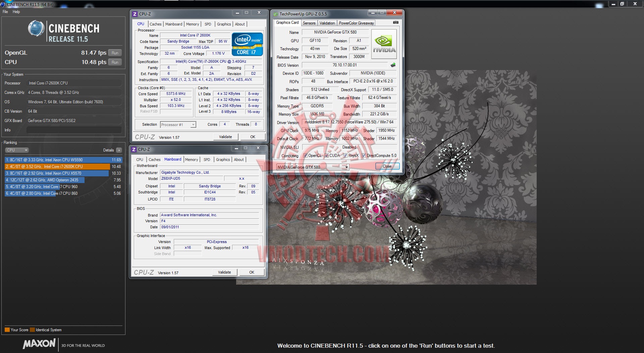This screenshot has height=353, width=644.
Task: Click Validate in the lower CPU-Z window
Action: [x=224, y=272]
